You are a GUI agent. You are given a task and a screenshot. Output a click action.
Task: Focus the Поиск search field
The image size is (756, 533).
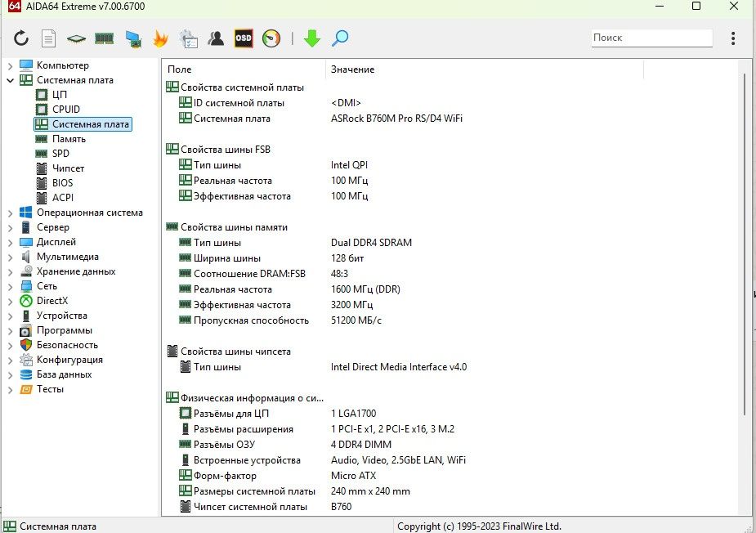(652, 38)
